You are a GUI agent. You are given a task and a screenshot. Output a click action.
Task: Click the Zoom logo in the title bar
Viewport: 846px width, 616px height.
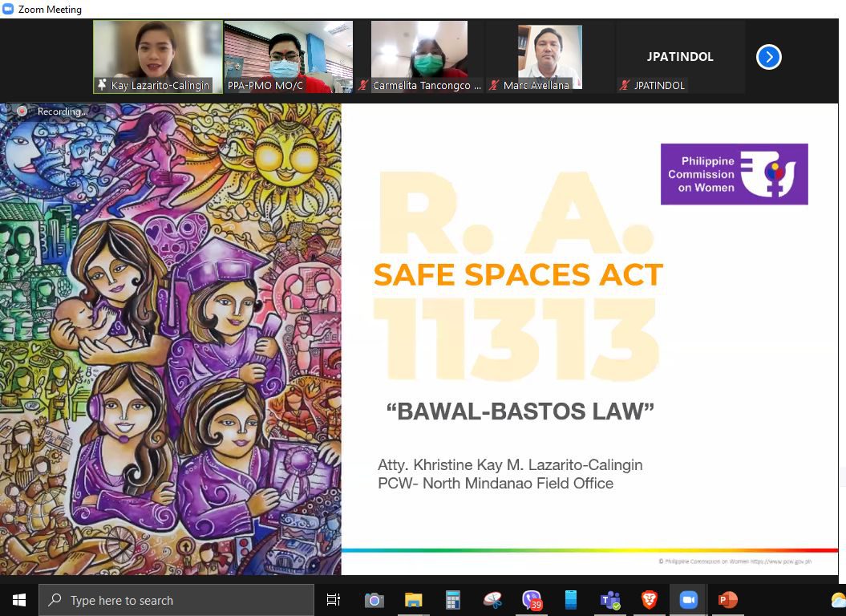8,9
